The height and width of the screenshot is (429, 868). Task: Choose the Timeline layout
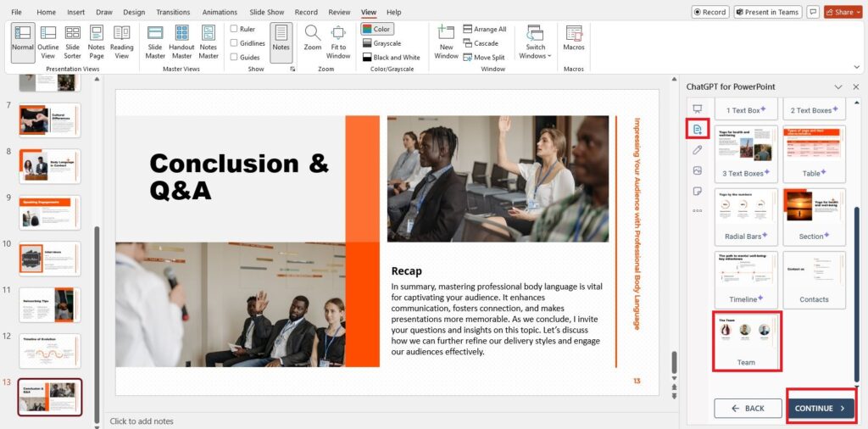tap(746, 280)
